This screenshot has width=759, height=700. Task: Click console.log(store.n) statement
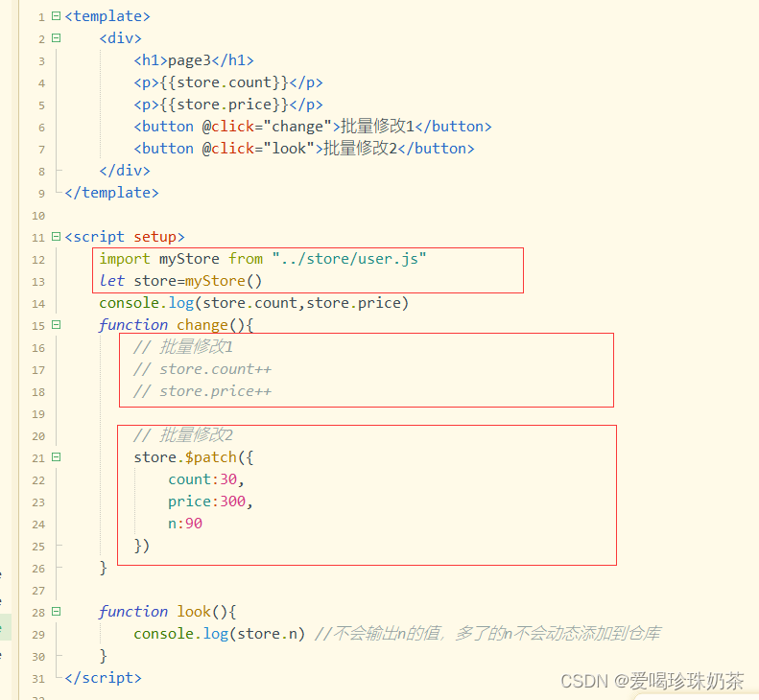(x=220, y=634)
